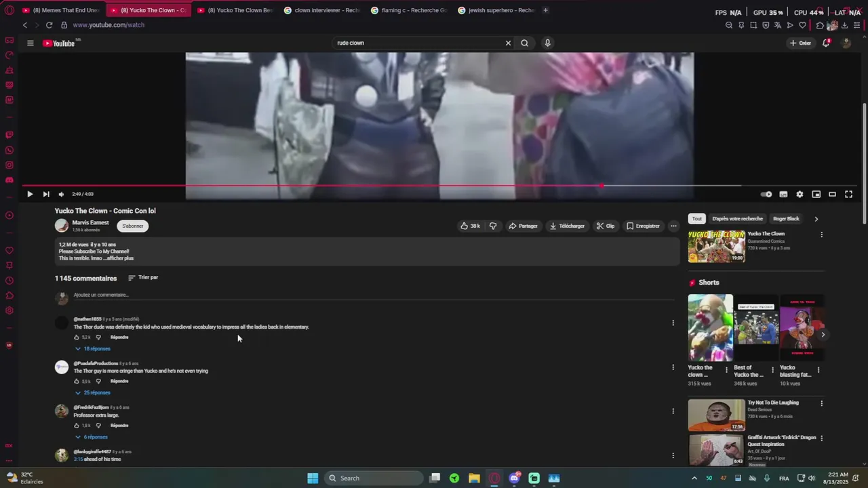Expand 25 réponses under PuedafaProductions comment
The image size is (868, 488).
[x=93, y=392]
